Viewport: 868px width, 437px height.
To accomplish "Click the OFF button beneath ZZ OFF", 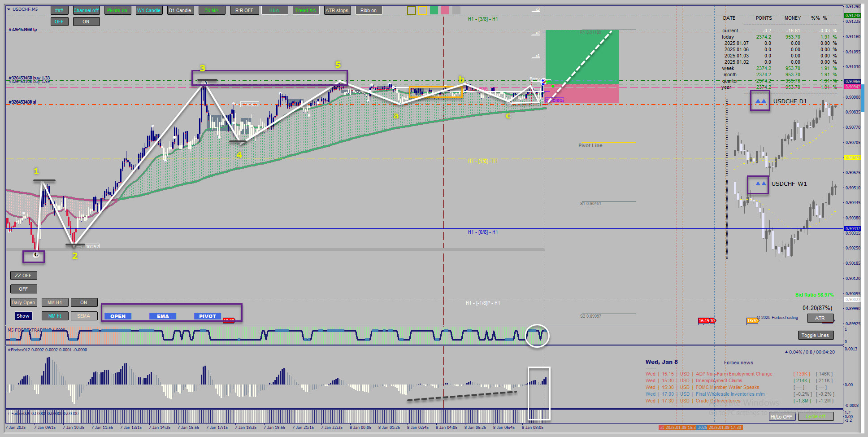I will [23, 289].
